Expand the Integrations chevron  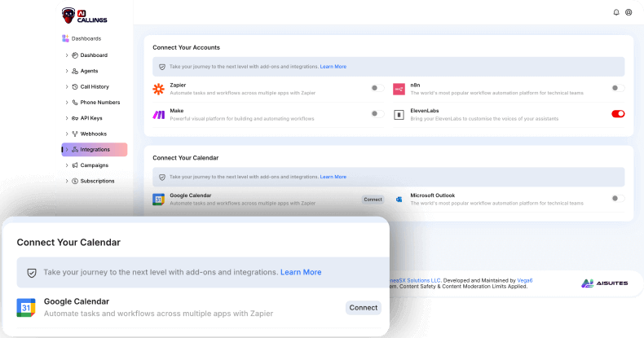click(67, 149)
